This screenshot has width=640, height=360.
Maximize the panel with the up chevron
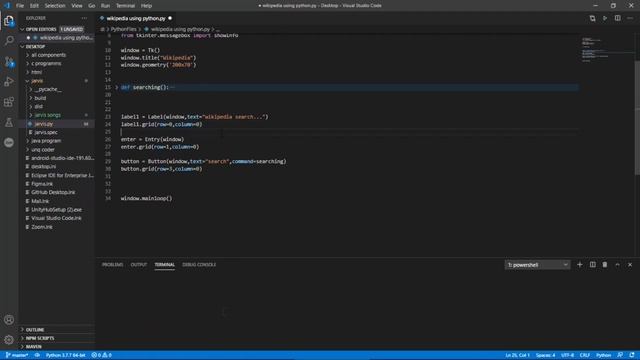(618, 264)
